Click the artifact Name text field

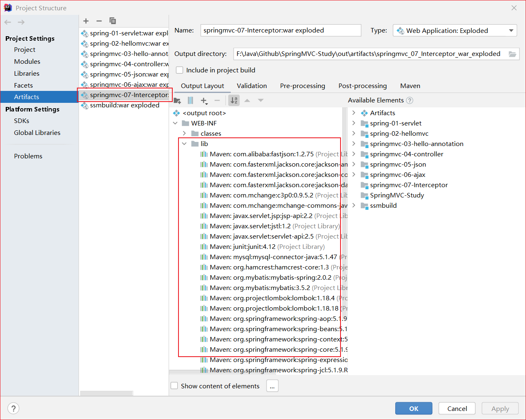point(281,30)
